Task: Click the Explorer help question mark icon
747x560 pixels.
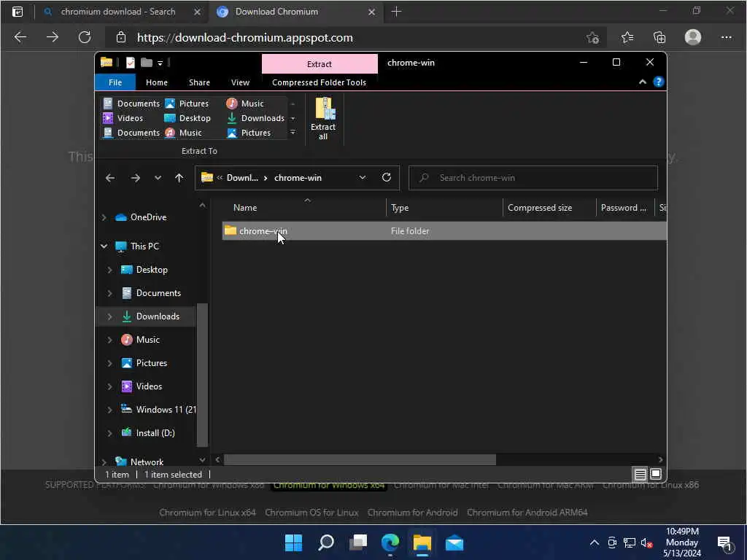Action: click(x=659, y=82)
